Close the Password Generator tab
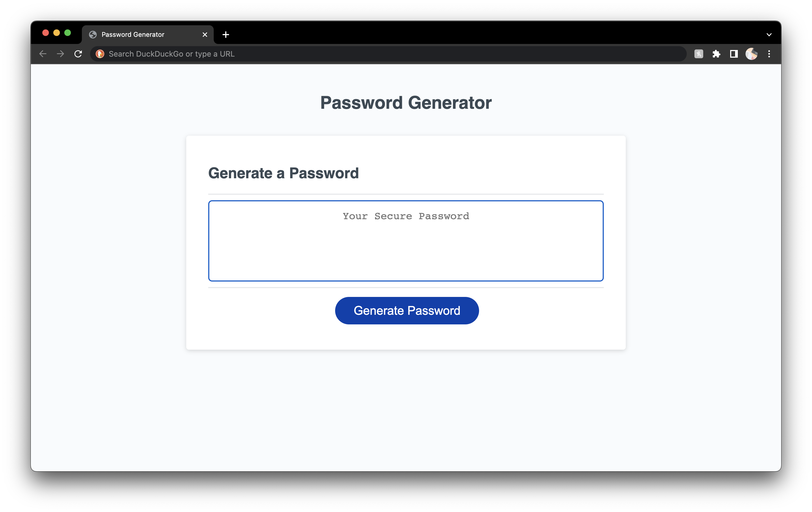 pyautogui.click(x=205, y=34)
